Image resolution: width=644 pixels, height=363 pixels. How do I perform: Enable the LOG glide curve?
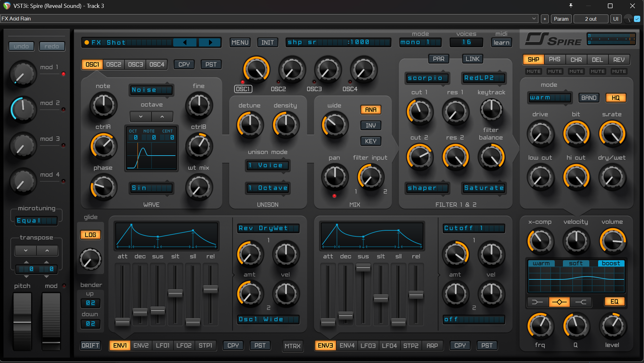pyautogui.click(x=90, y=234)
